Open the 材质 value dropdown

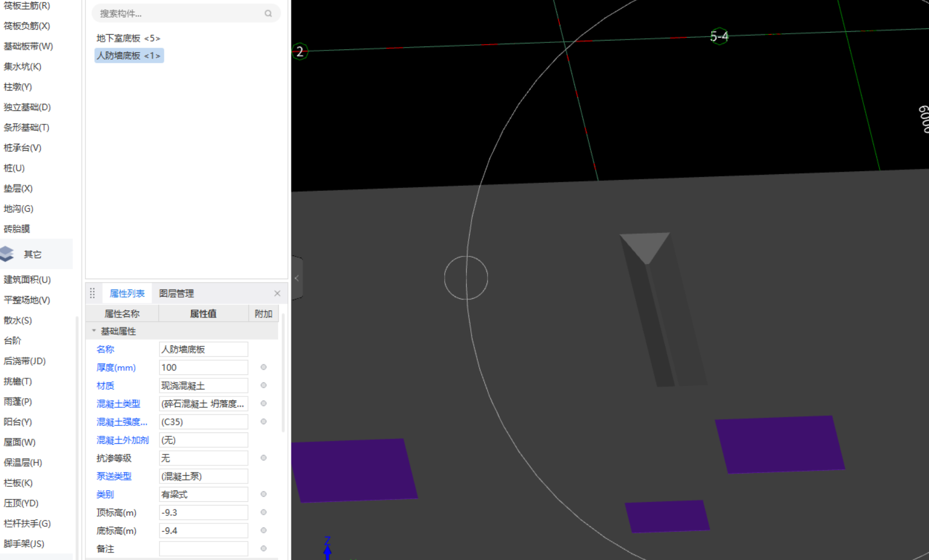[203, 385]
